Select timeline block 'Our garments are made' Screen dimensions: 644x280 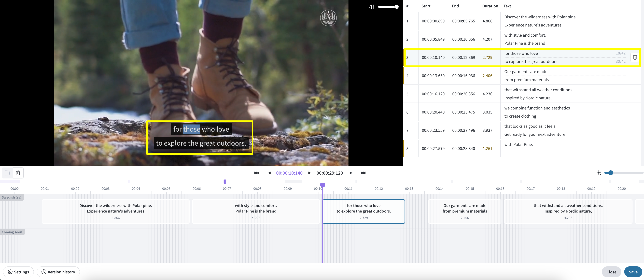465,211
